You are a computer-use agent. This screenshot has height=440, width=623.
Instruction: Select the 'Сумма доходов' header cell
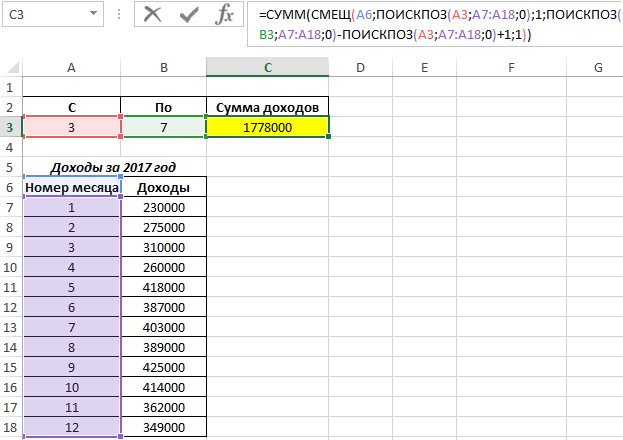[267, 107]
